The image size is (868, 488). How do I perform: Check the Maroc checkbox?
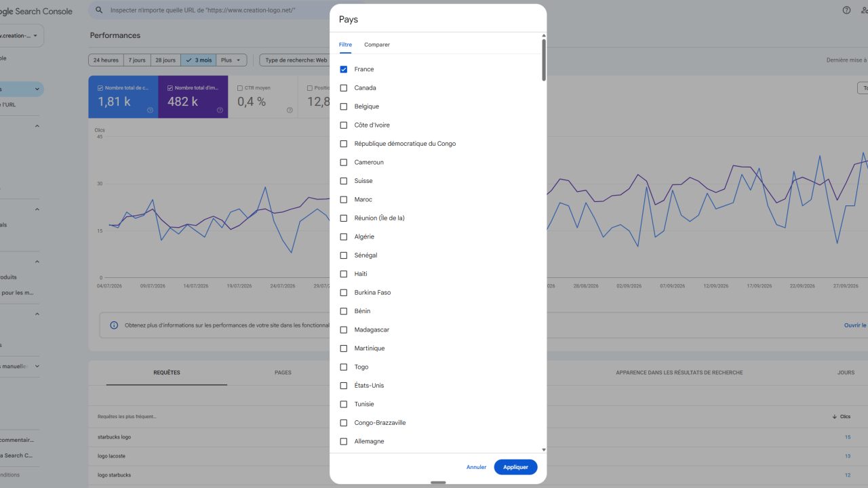[344, 200]
